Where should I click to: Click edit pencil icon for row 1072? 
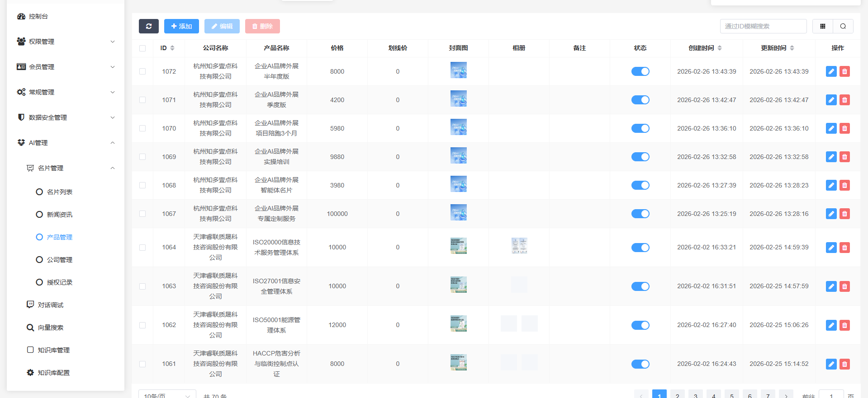coord(831,71)
